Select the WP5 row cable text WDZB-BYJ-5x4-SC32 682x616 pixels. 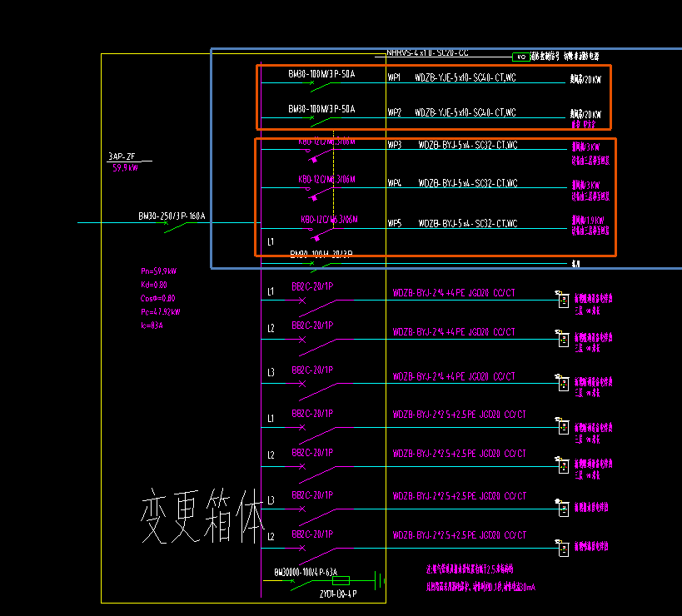click(468, 223)
